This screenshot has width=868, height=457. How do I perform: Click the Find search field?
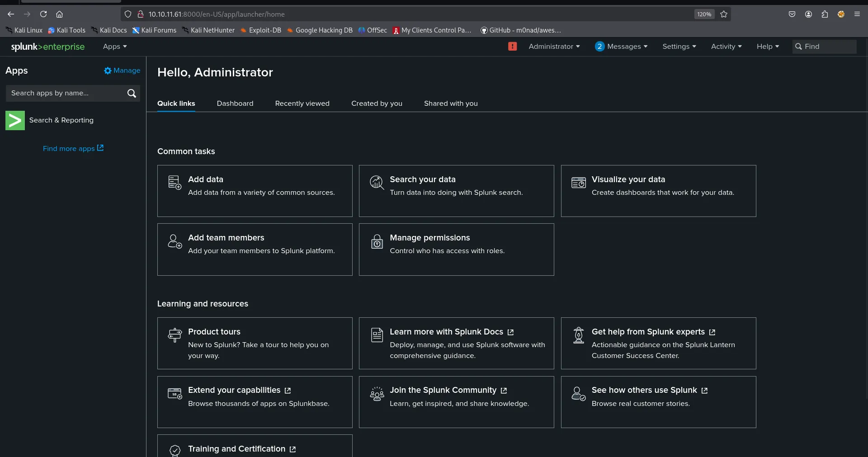point(824,47)
